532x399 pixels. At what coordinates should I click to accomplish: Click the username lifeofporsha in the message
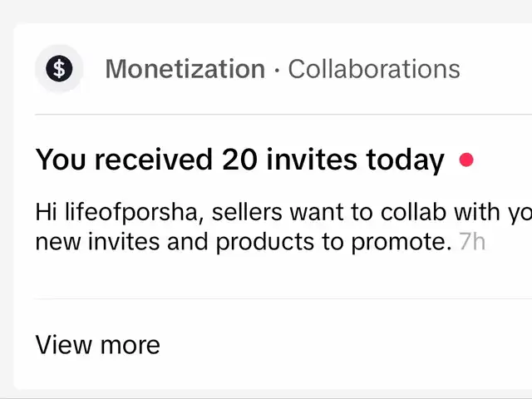coord(131,213)
